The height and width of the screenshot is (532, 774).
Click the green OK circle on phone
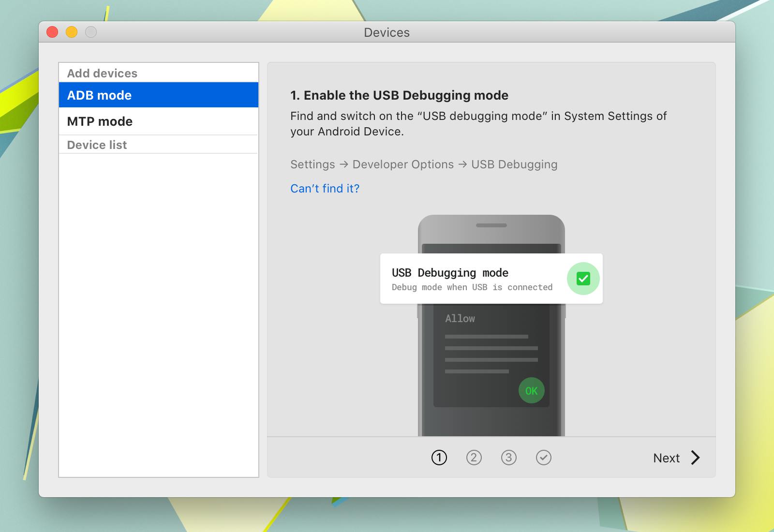(x=531, y=391)
